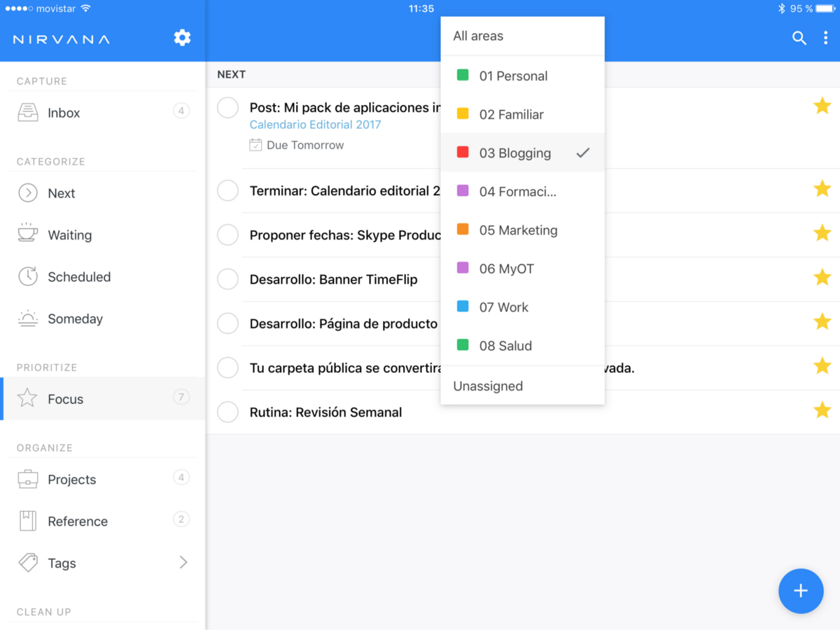840x630 pixels.
Task: Click the green swatch beside 01 Personal
Action: click(x=462, y=75)
